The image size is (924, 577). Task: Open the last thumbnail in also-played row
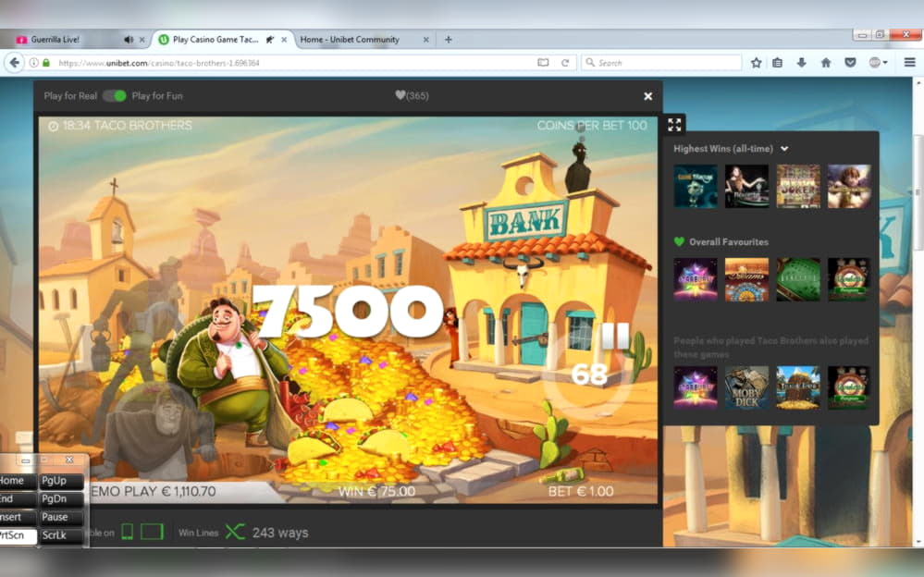click(848, 387)
